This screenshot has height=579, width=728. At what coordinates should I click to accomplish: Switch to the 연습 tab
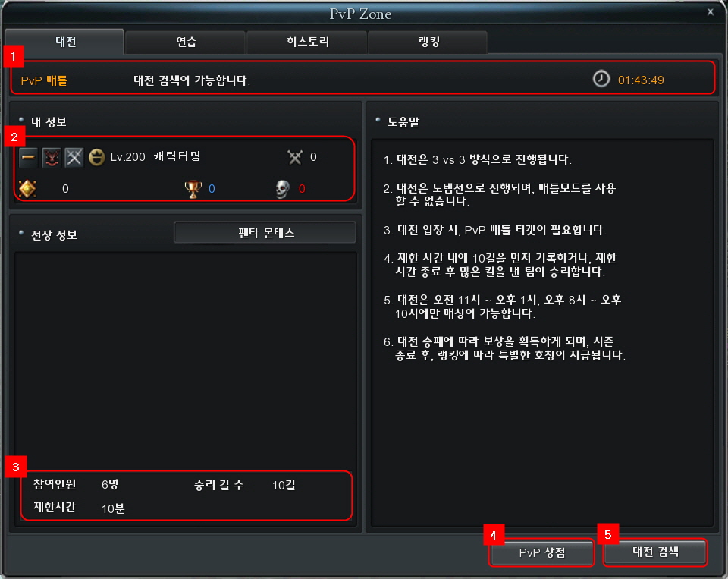(x=185, y=42)
